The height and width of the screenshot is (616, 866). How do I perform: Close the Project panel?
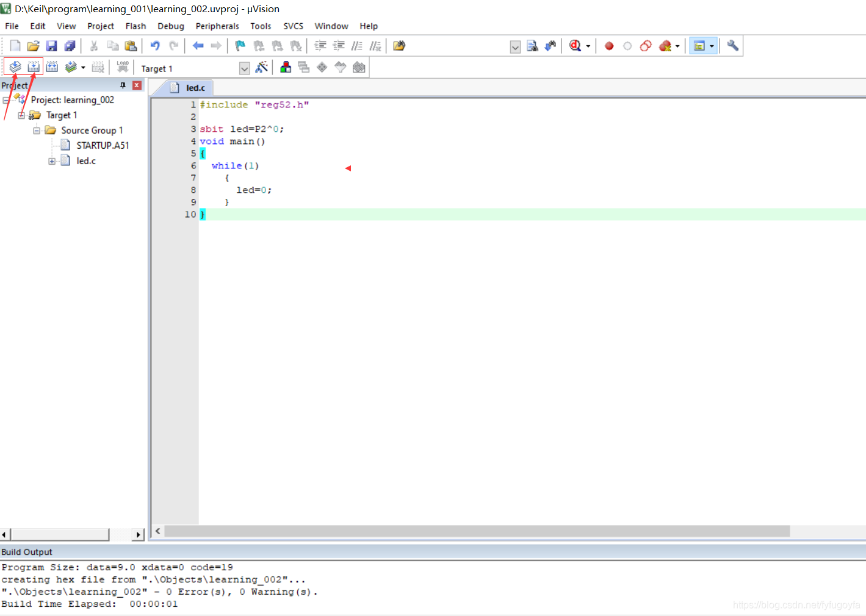[137, 85]
